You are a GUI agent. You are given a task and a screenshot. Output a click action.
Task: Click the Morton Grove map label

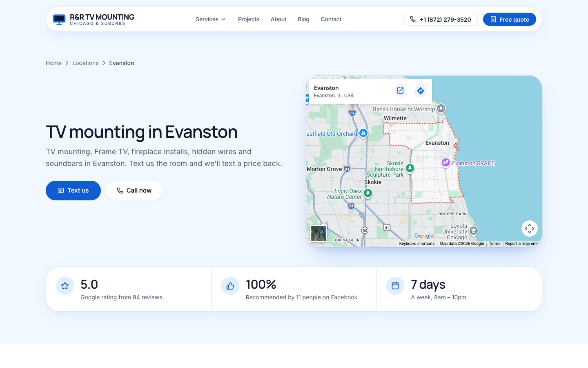click(x=324, y=169)
